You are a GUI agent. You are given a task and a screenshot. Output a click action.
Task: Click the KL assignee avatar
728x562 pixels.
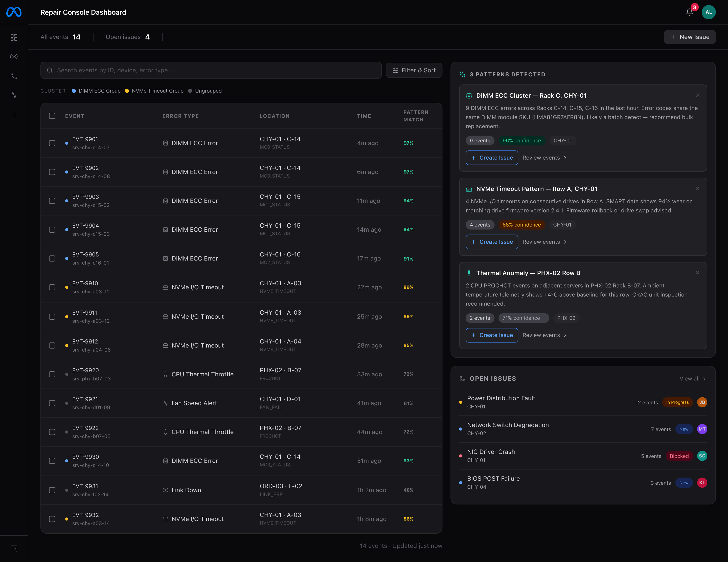(x=702, y=483)
